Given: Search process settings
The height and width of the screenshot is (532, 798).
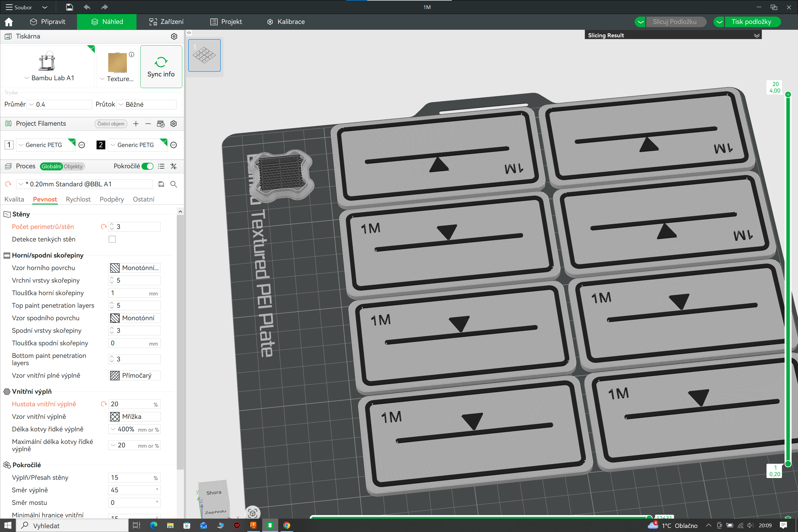Looking at the screenshot, I should 174,184.
